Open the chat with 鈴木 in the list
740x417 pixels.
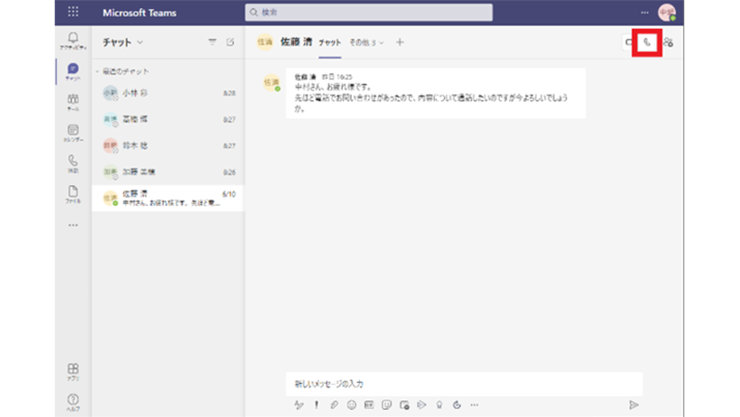168,146
